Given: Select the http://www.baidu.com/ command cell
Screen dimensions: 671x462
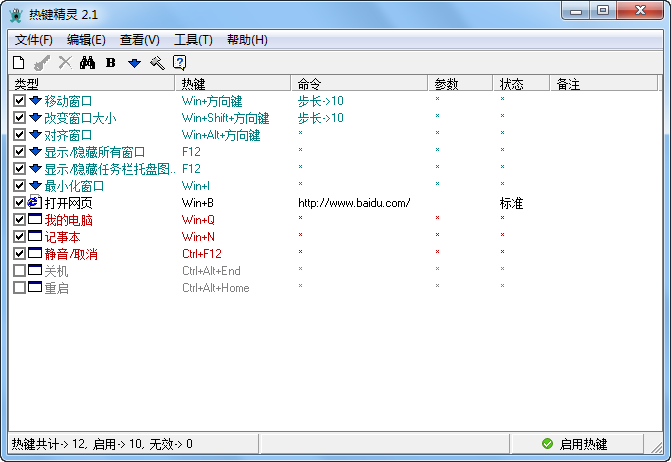Looking at the screenshot, I should tap(354, 203).
